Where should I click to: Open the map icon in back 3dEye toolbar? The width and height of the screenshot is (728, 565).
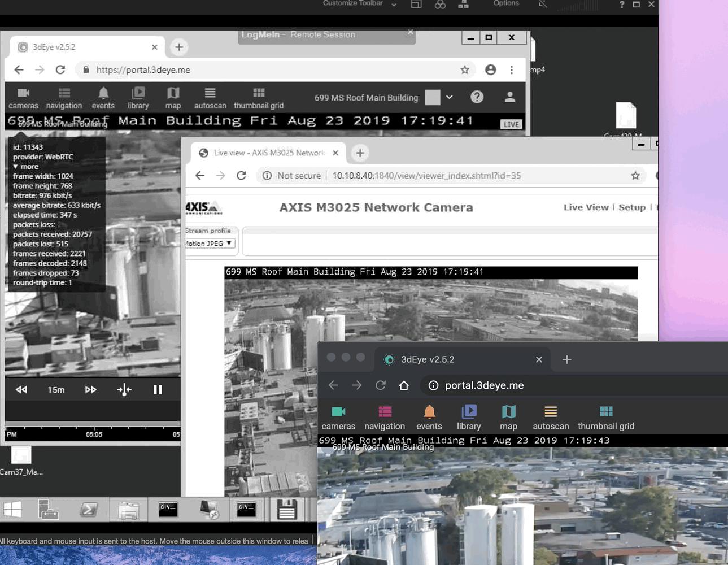(173, 98)
